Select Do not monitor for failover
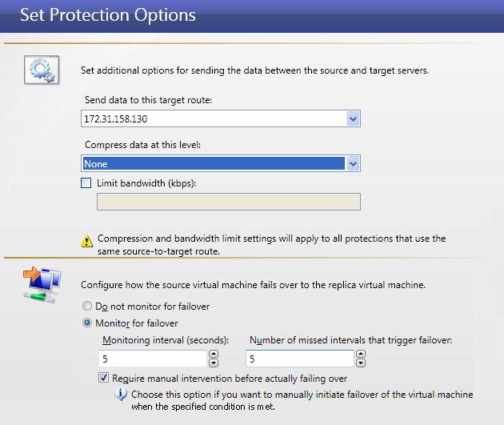Image resolution: width=504 pixels, height=425 pixels. pyautogui.click(x=88, y=307)
